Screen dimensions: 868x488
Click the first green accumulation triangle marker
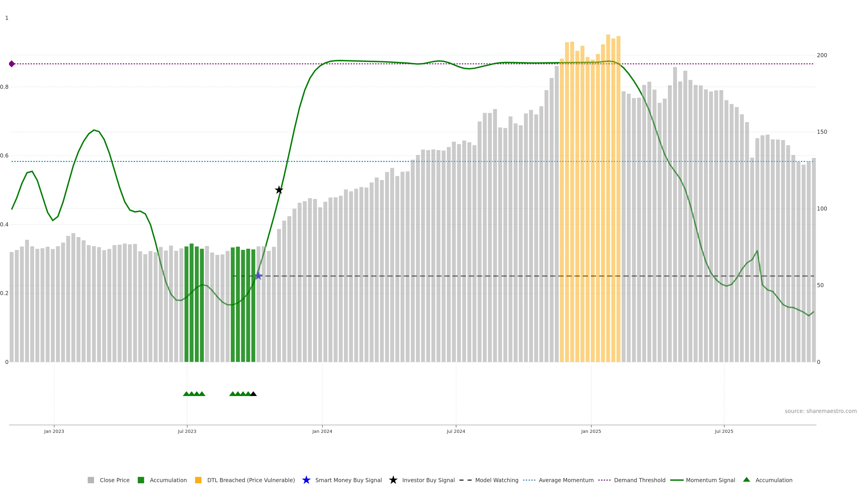click(x=186, y=394)
